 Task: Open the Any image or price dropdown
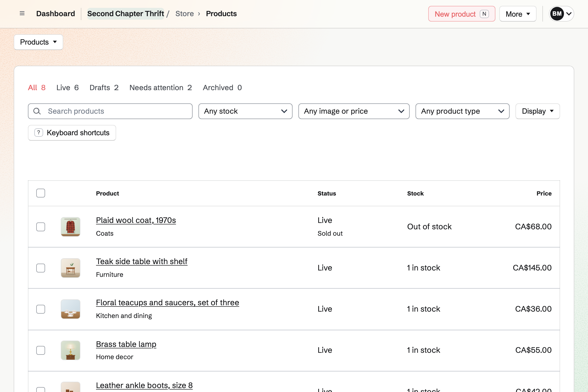354,111
